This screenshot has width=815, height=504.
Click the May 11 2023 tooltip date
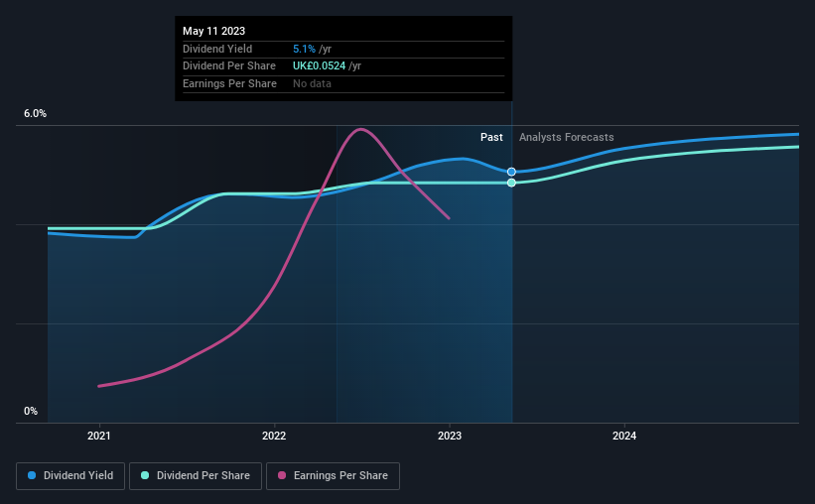(213, 31)
